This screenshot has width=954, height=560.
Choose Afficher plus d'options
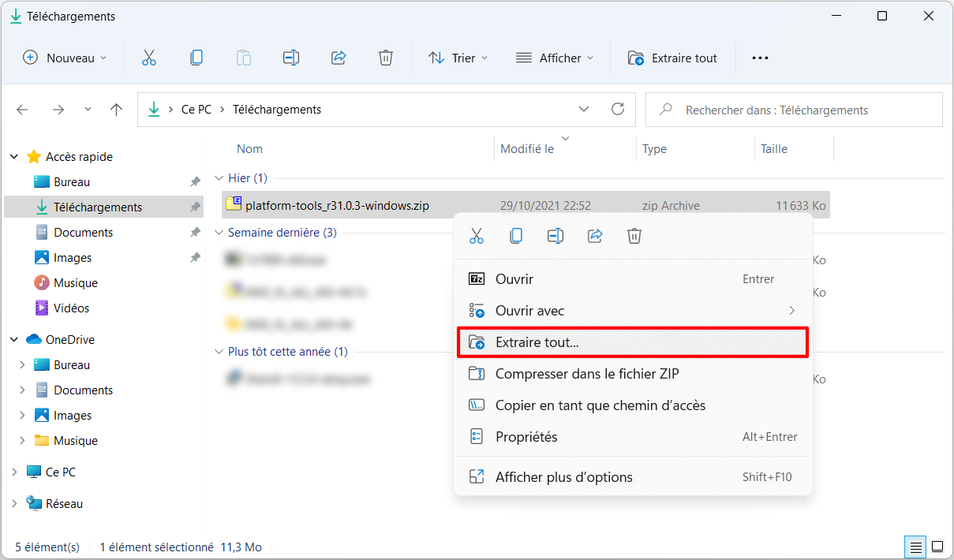(633, 477)
